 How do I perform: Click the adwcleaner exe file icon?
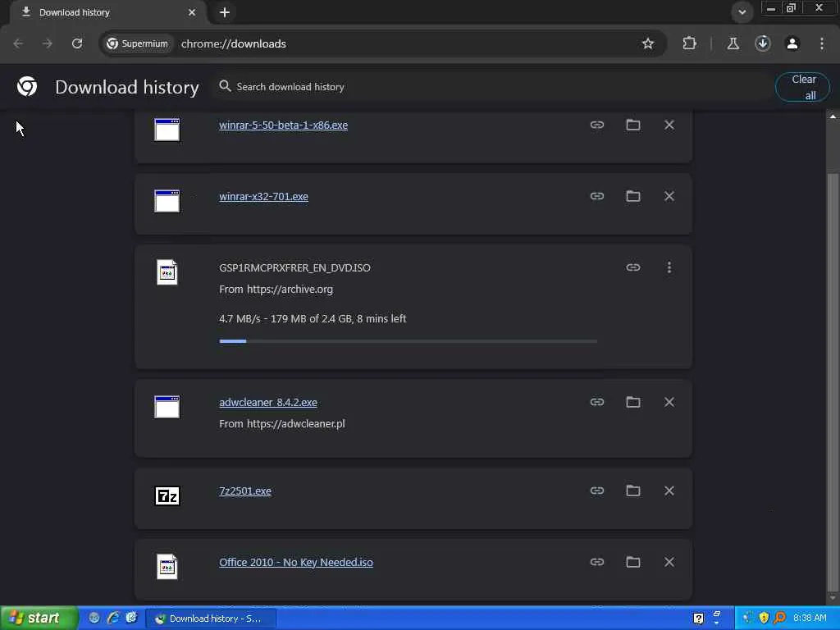point(167,407)
